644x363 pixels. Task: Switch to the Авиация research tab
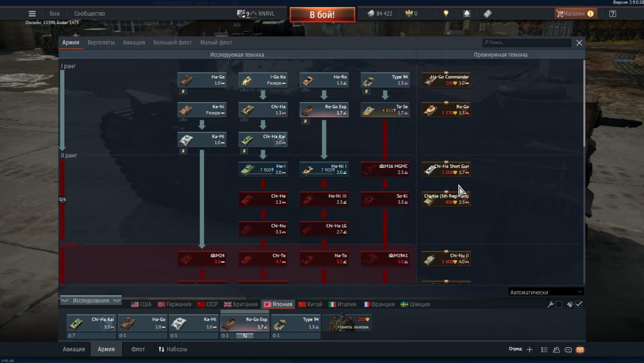pyautogui.click(x=134, y=43)
